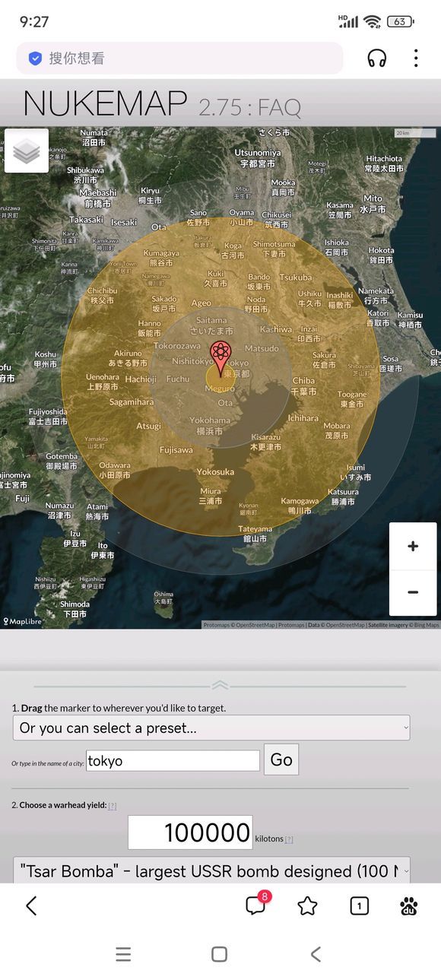Open the map layers switcher
This screenshot has width=441, height=980.
pos(27,151)
